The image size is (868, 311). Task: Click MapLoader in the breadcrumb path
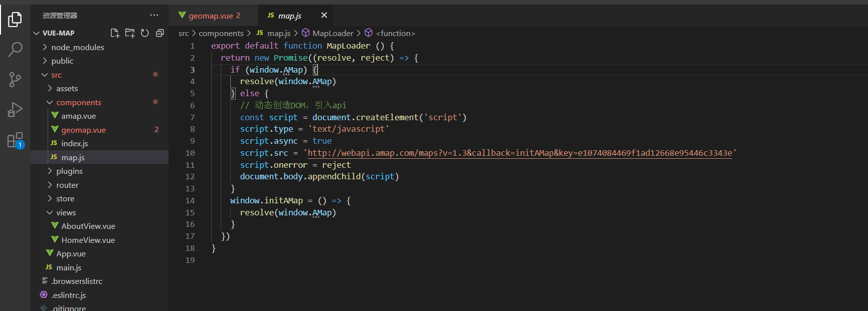pos(327,33)
